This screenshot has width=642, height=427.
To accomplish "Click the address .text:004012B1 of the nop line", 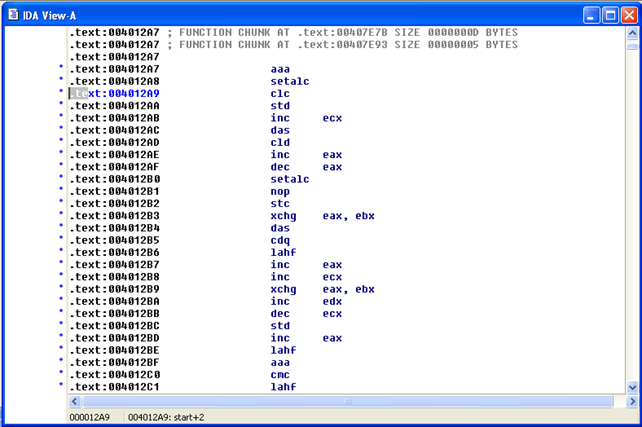I will point(114,191).
